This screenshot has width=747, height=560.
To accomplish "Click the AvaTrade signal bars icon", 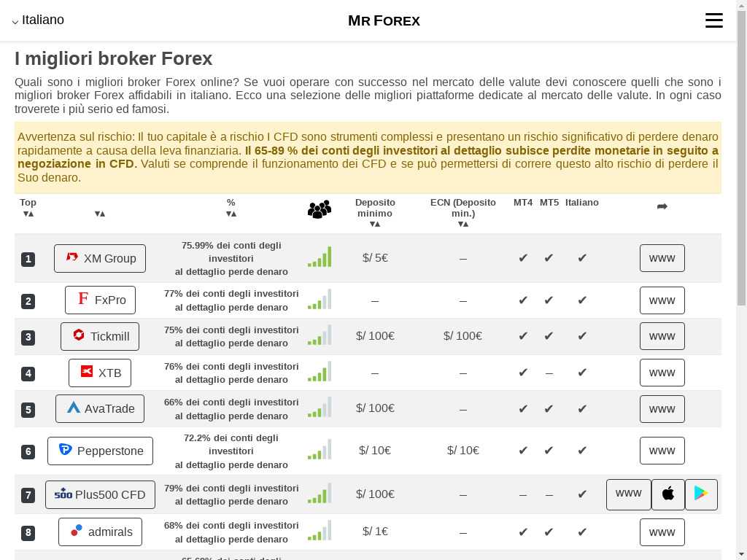I will pyautogui.click(x=319, y=408).
